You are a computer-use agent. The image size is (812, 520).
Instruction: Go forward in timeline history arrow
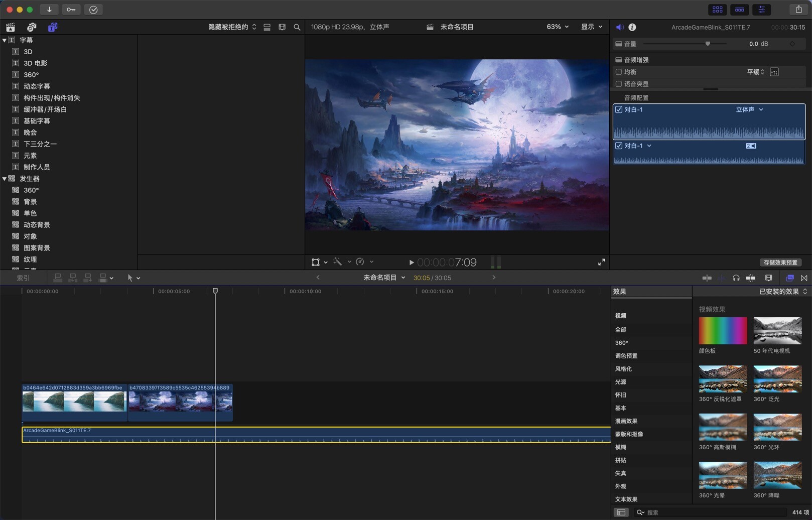click(x=494, y=278)
